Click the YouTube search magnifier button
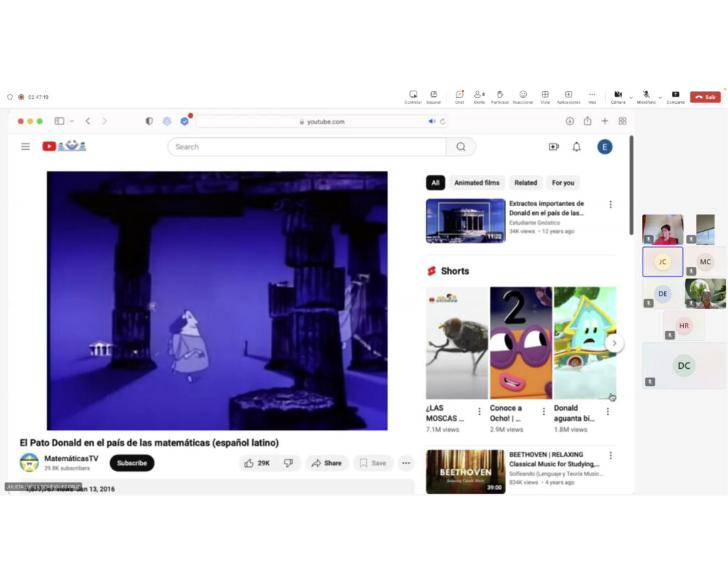 pos(461,146)
